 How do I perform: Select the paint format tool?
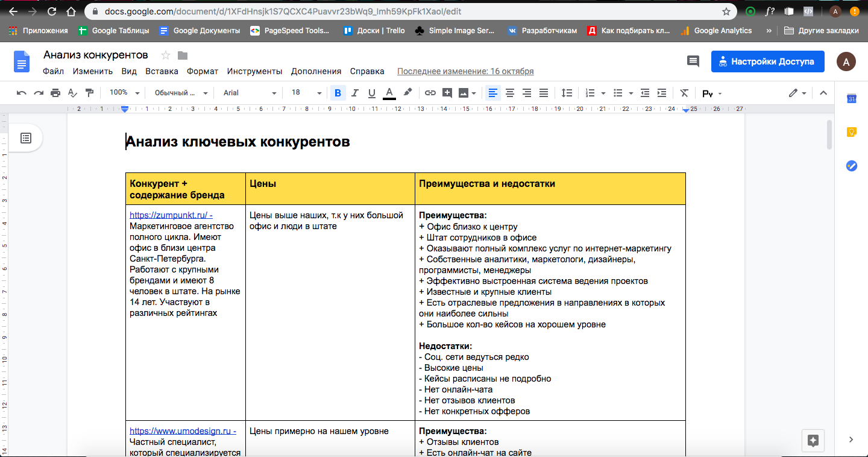(90, 93)
